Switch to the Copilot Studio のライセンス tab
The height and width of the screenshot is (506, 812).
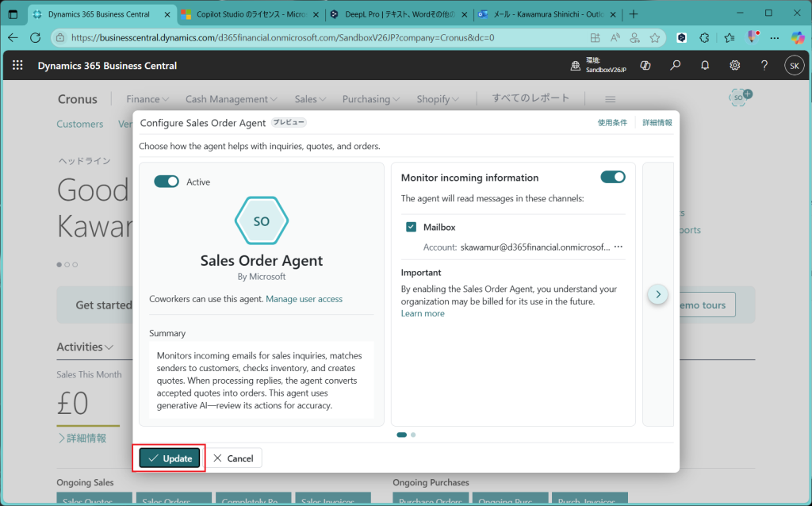251,14
